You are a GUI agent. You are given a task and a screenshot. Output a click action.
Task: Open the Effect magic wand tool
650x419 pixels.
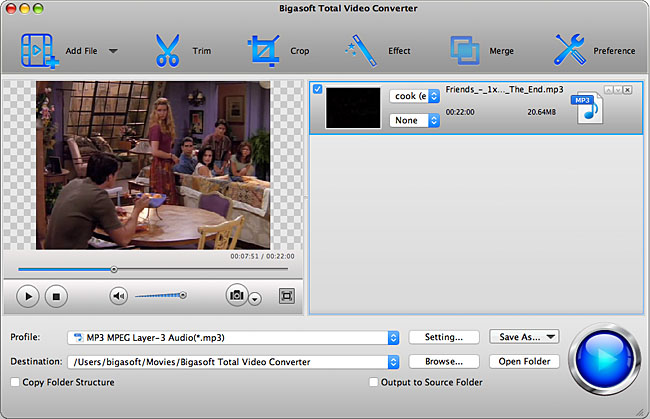pyautogui.click(x=361, y=51)
